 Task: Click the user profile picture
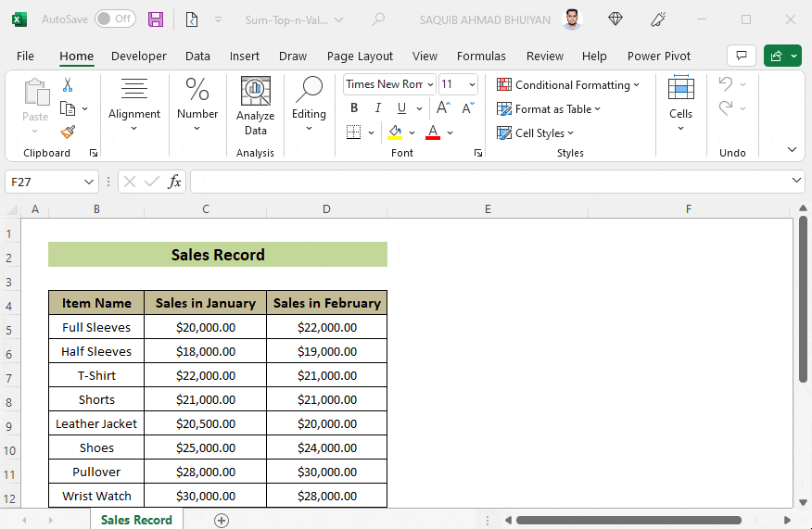coord(572,19)
